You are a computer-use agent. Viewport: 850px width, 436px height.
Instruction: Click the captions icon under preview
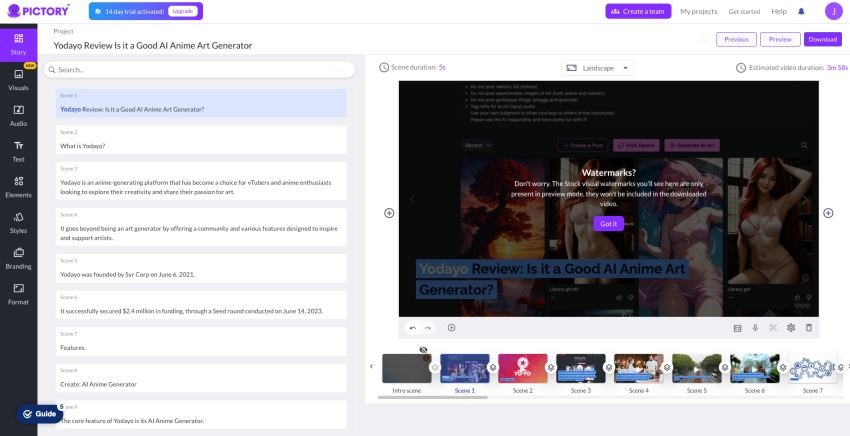(737, 328)
